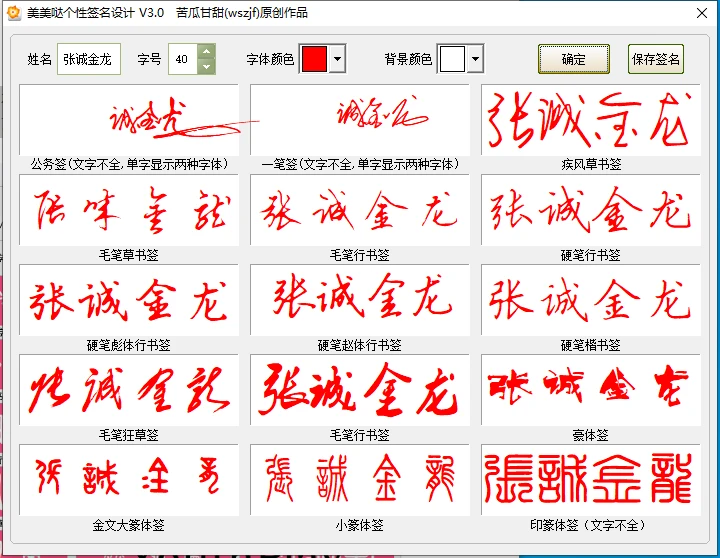Screen dimensions: 720x558
Task: Select the 小篆体签 signature preview
Action: tap(359, 480)
